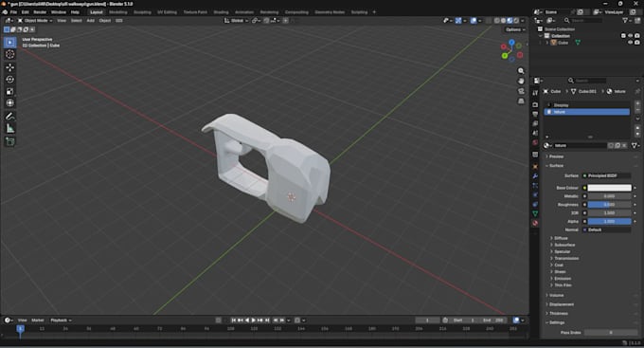Select the Measure tool
The height and width of the screenshot is (348, 644).
(x=10, y=129)
